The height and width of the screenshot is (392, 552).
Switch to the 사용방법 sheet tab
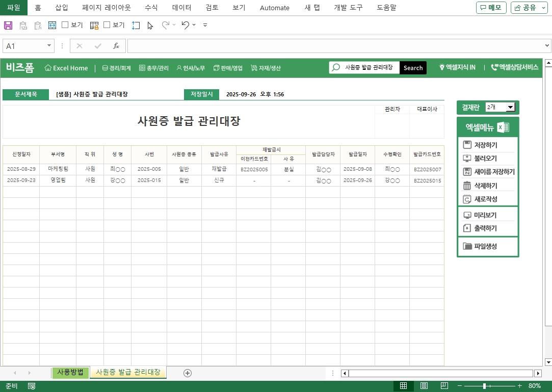coord(70,373)
